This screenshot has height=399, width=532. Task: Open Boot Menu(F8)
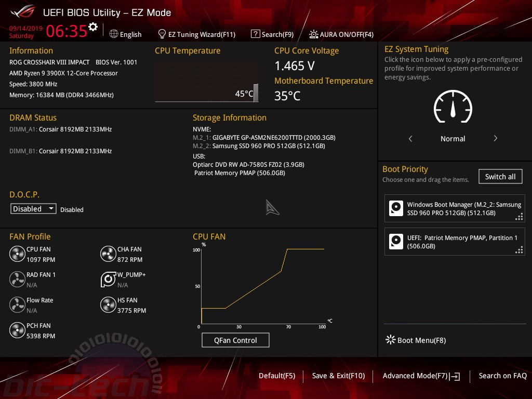[421, 340]
